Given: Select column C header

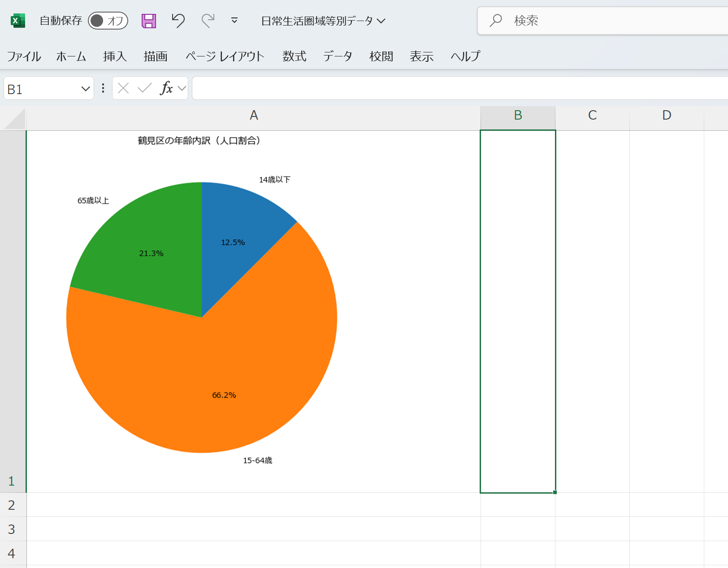Looking at the screenshot, I should point(592,116).
